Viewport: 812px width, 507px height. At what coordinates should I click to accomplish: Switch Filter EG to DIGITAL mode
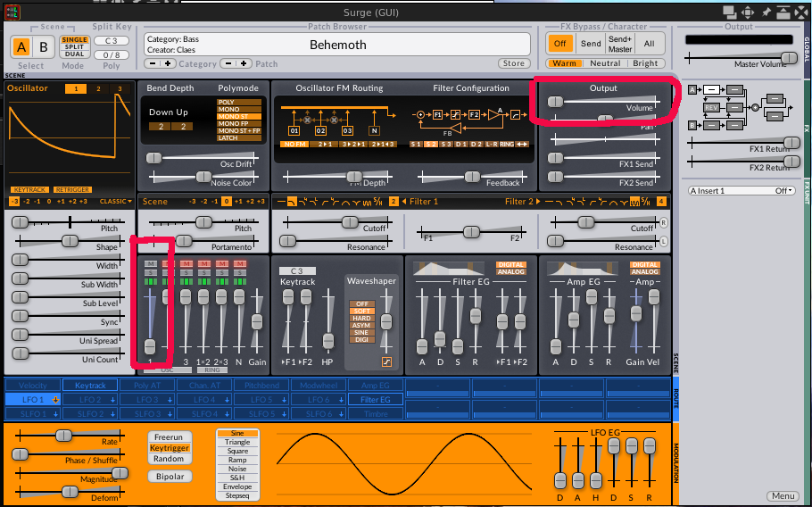(x=511, y=264)
